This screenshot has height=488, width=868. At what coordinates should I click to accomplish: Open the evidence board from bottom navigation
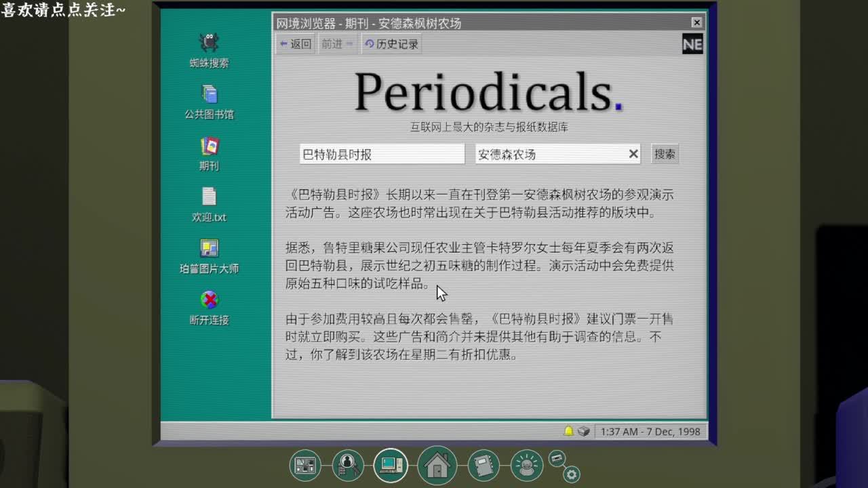tap(305, 465)
